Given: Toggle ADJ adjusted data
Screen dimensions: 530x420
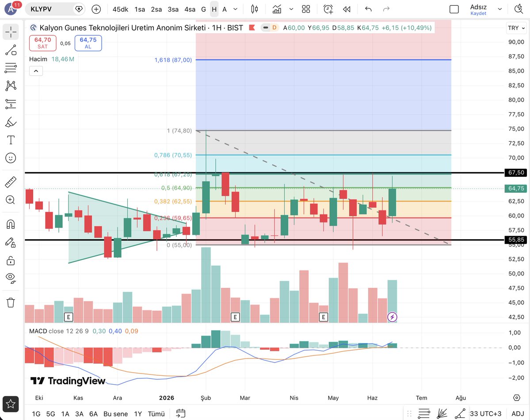Looking at the screenshot, I should coord(518,414).
